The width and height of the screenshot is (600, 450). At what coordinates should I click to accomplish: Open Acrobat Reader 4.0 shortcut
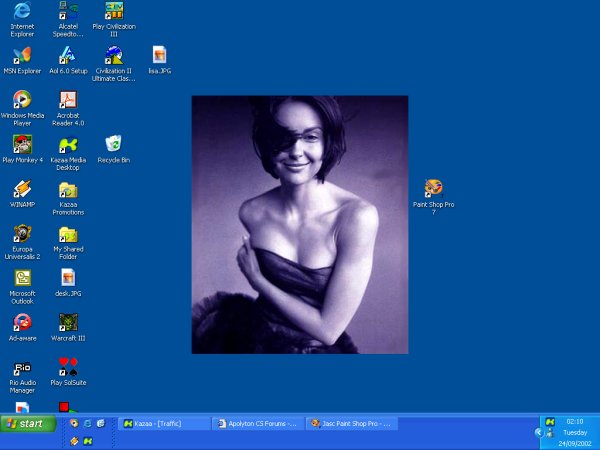pos(68,100)
